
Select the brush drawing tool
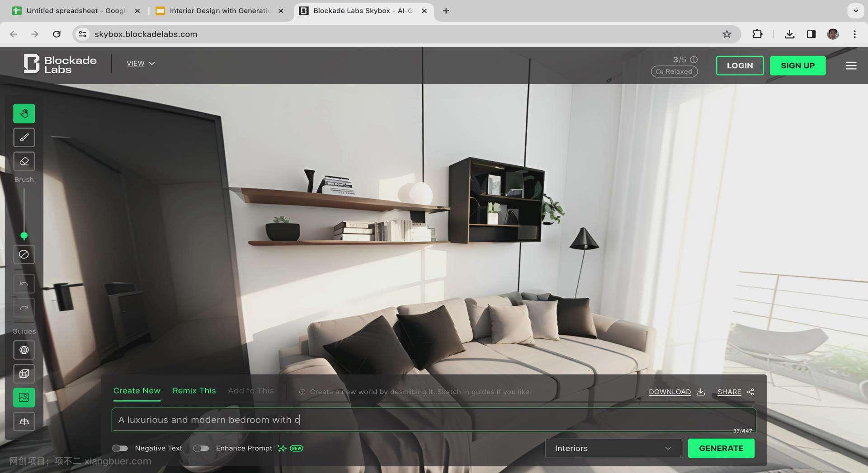(24, 137)
